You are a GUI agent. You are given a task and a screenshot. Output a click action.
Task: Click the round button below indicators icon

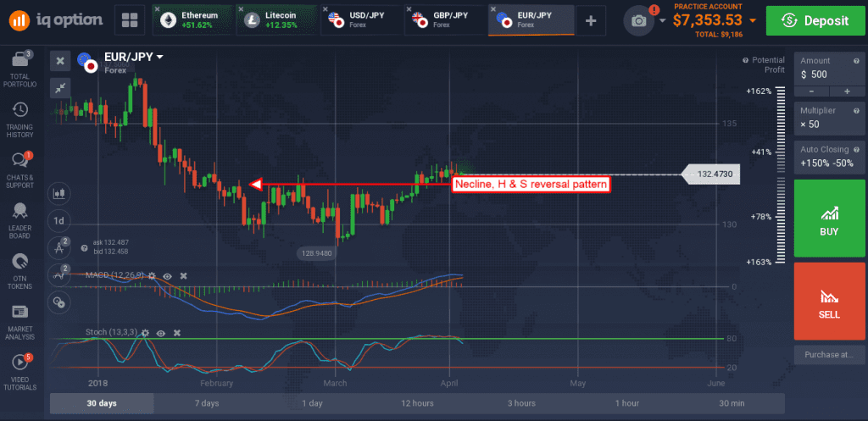click(58, 302)
